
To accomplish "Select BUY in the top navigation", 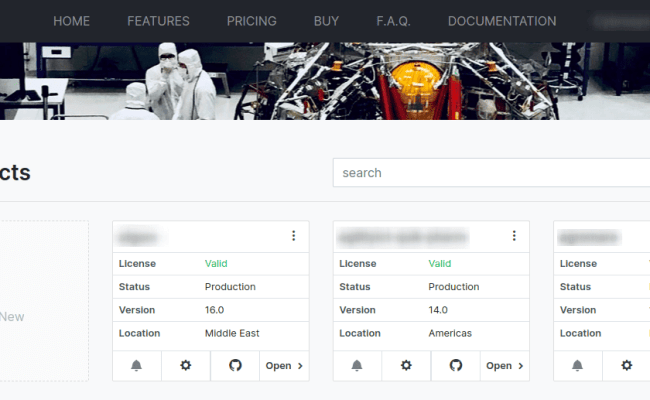I will (326, 21).
